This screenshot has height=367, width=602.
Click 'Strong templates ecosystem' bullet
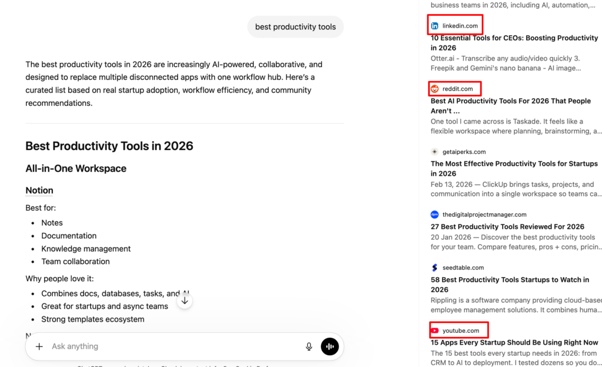point(93,319)
